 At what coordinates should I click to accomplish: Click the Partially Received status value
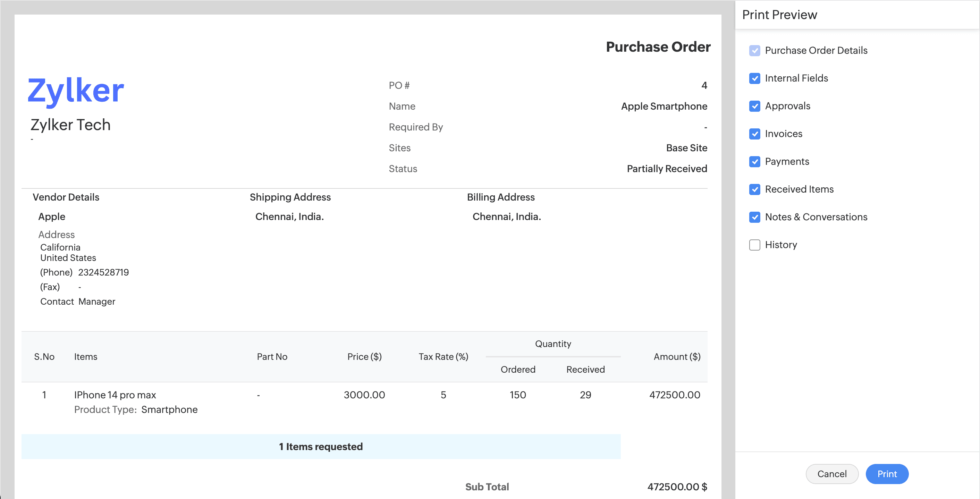tap(667, 169)
